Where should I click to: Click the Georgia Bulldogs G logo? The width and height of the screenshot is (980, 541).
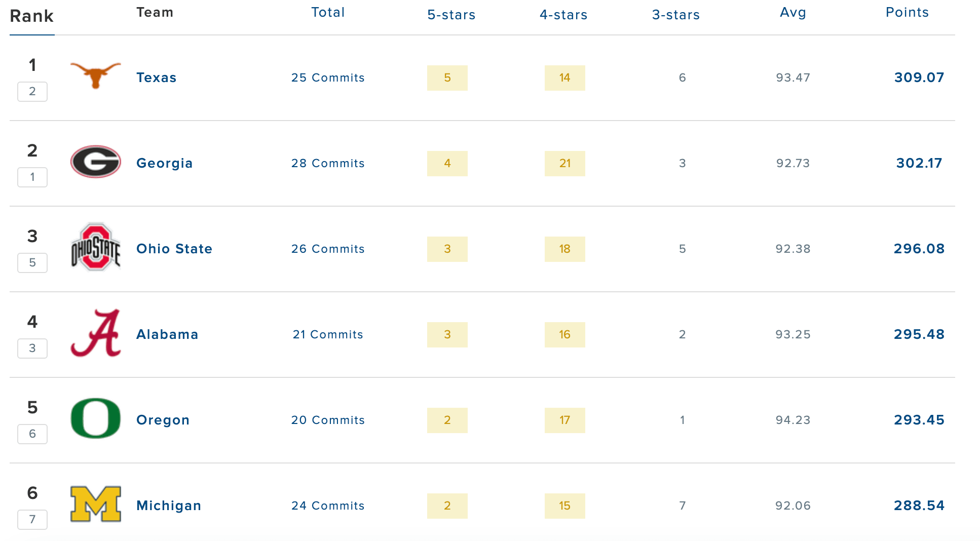tap(95, 162)
